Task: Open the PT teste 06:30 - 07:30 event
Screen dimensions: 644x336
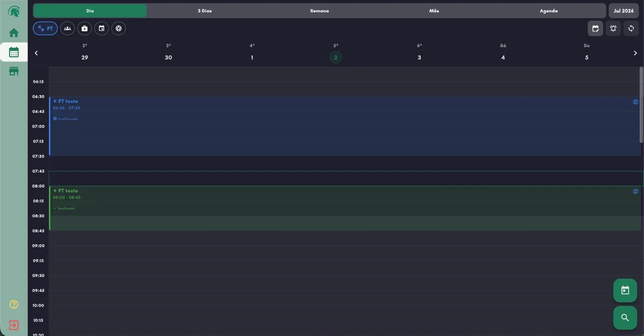Action: tap(346, 126)
